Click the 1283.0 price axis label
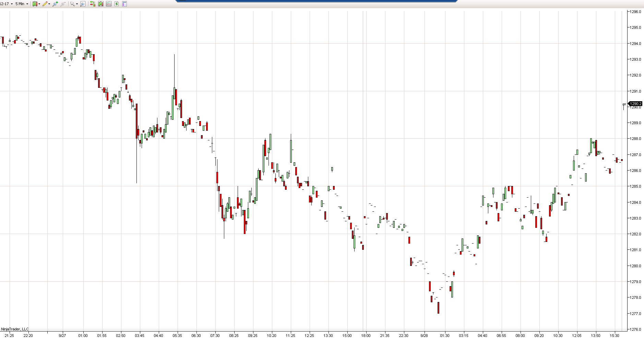 [x=635, y=218]
